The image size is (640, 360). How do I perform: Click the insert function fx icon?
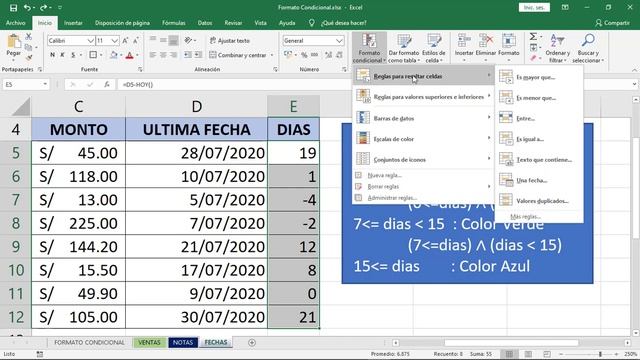point(107,84)
